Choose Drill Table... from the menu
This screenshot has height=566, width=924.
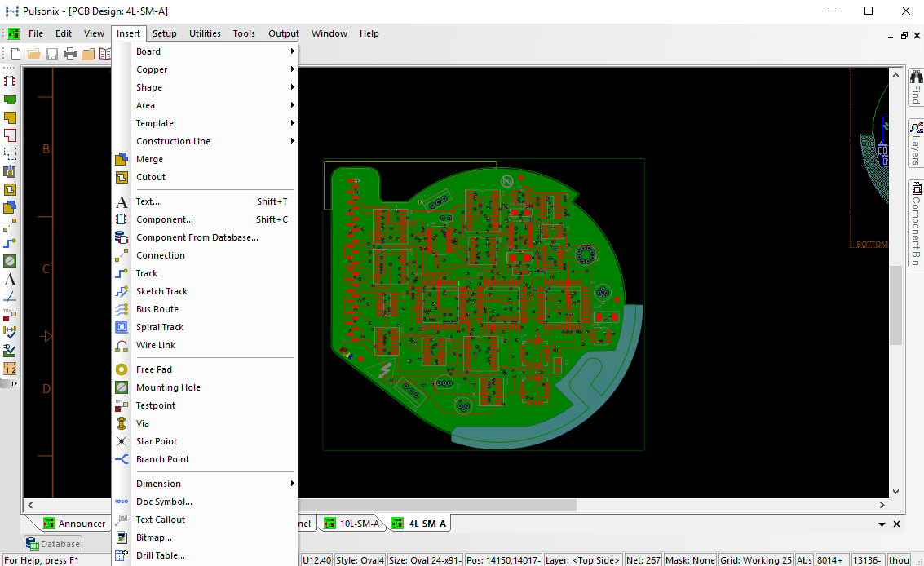click(x=205, y=555)
